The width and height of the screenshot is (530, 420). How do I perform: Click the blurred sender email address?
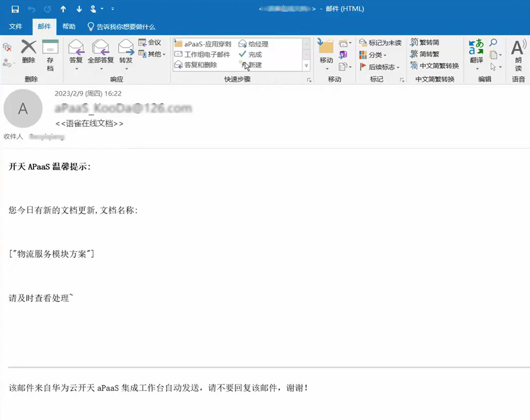pyautogui.click(x=123, y=108)
